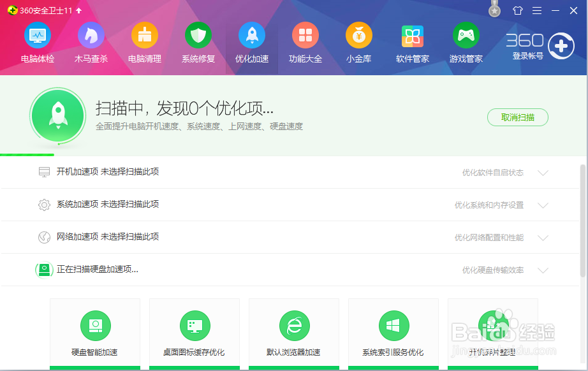Click the 硬盘智能加速 label

(94, 353)
